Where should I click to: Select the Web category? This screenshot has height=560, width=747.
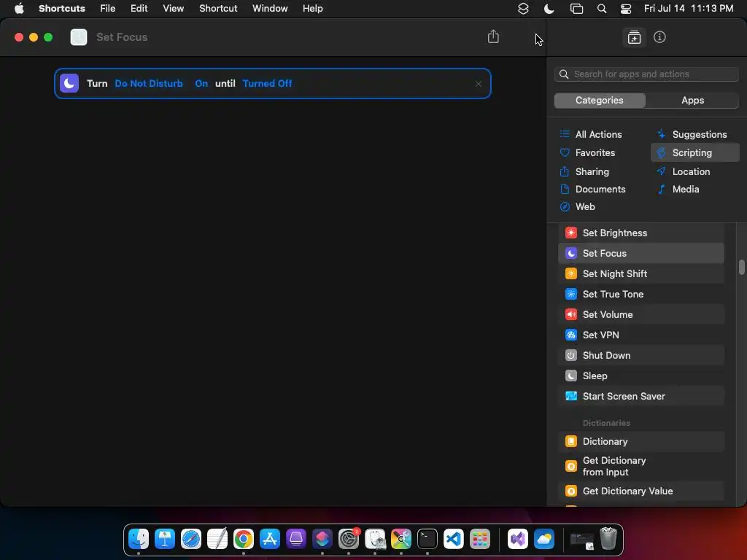pos(578,206)
